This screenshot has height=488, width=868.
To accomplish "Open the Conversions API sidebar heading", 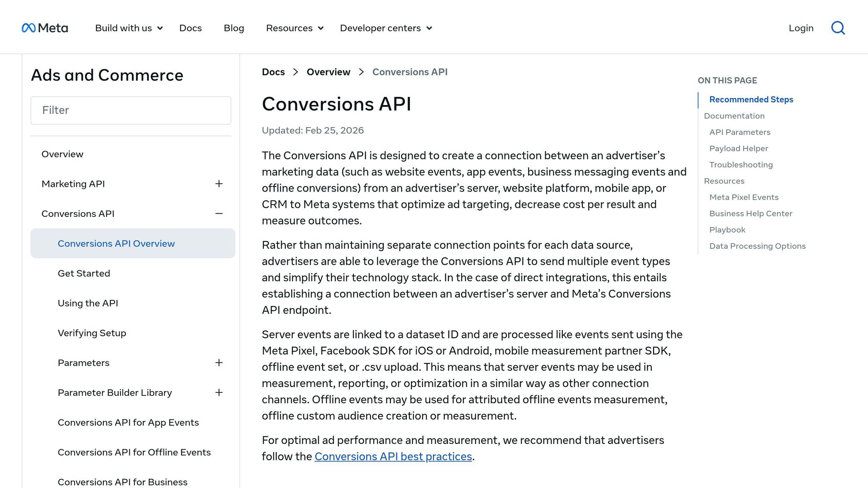I will pos(78,213).
